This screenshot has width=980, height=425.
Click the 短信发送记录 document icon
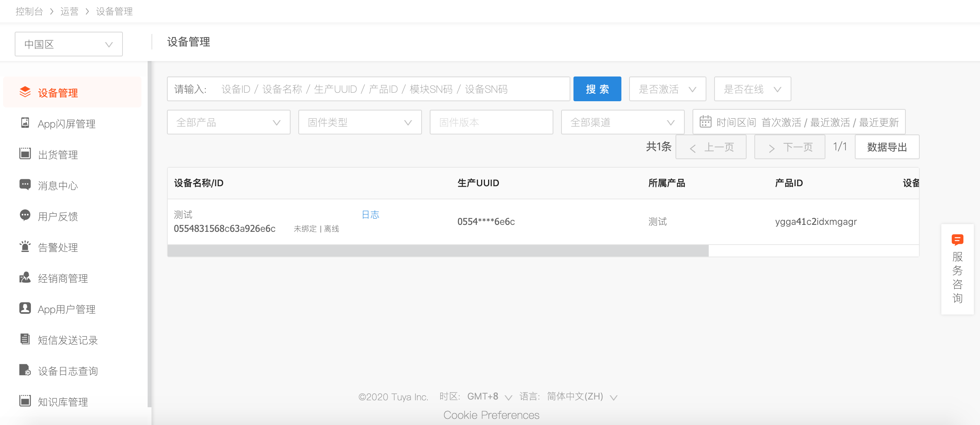(x=25, y=339)
